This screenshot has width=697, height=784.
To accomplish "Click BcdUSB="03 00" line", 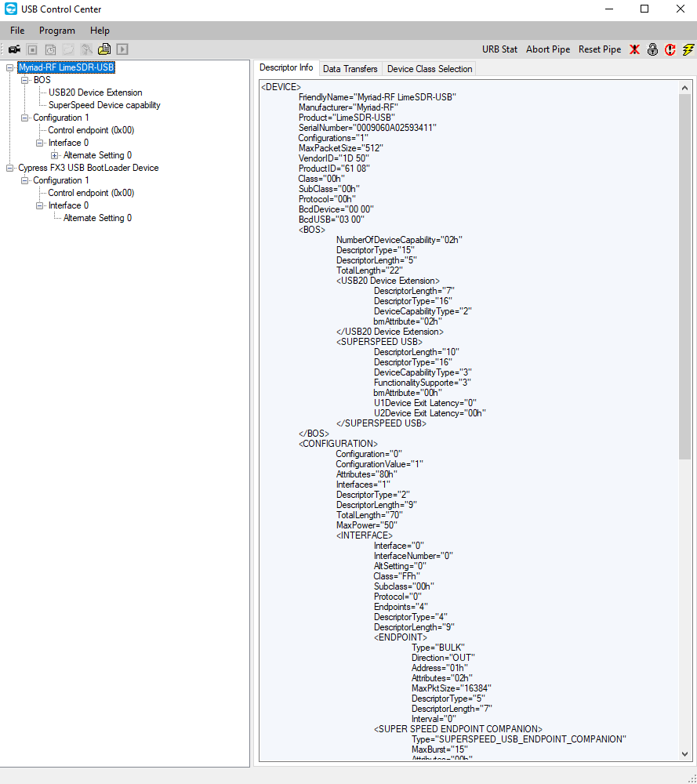I will click(x=332, y=220).
